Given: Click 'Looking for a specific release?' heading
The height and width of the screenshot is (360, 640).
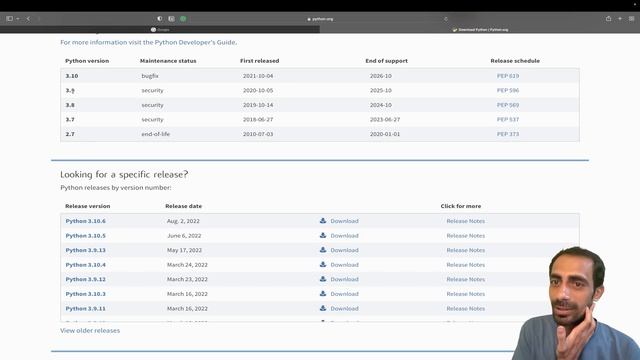Looking at the screenshot, I should click(x=124, y=174).
